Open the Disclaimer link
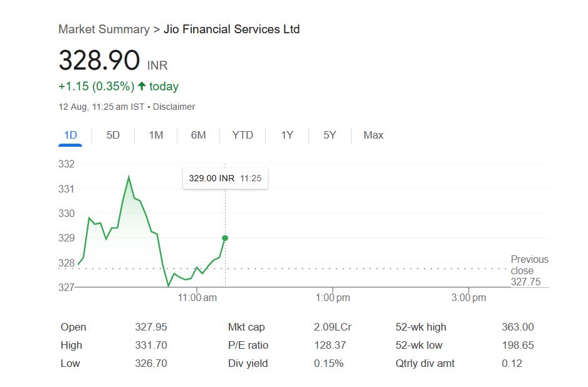 (174, 107)
